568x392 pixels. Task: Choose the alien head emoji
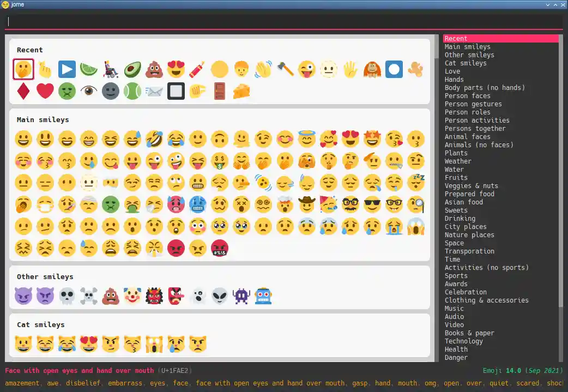(x=220, y=296)
